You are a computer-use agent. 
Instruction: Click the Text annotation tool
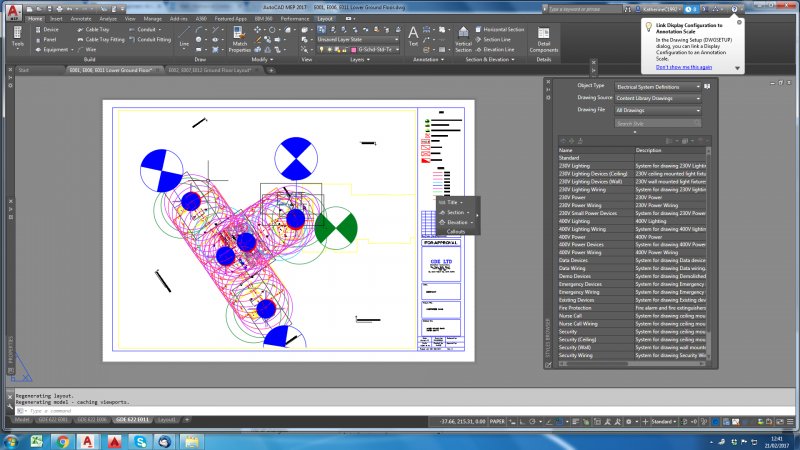point(414,38)
